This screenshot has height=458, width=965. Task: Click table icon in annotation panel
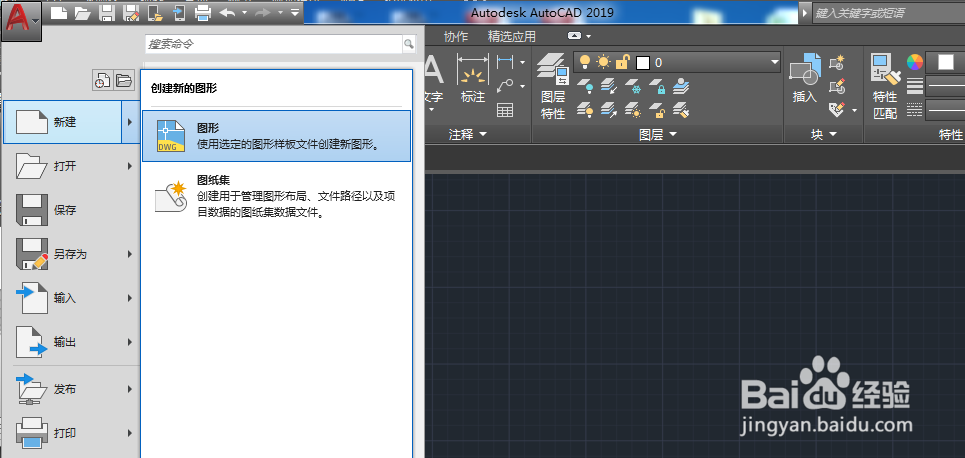505,110
